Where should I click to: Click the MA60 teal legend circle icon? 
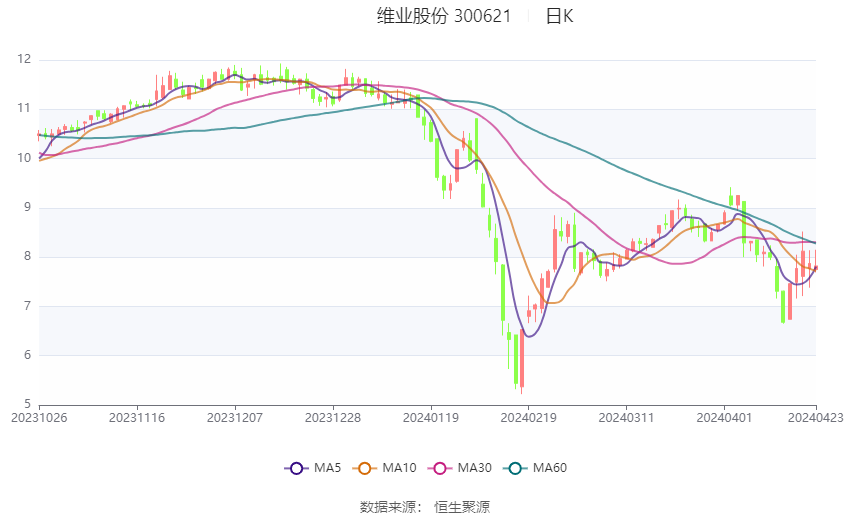tap(515, 468)
